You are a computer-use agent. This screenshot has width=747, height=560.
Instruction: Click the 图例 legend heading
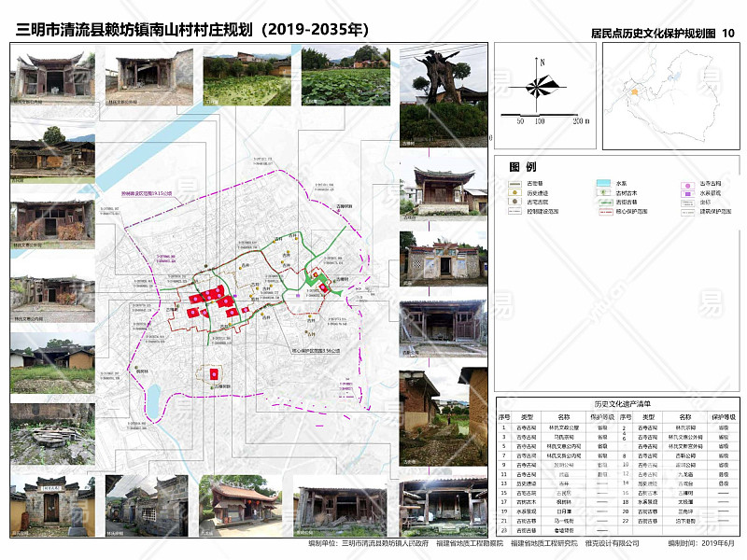(x=523, y=167)
